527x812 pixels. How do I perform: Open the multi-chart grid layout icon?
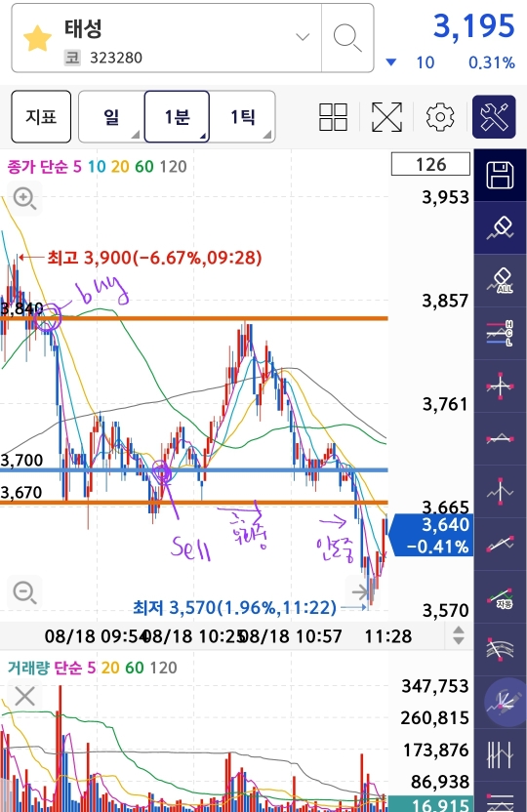pyautogui.click(x=333, y=116)
